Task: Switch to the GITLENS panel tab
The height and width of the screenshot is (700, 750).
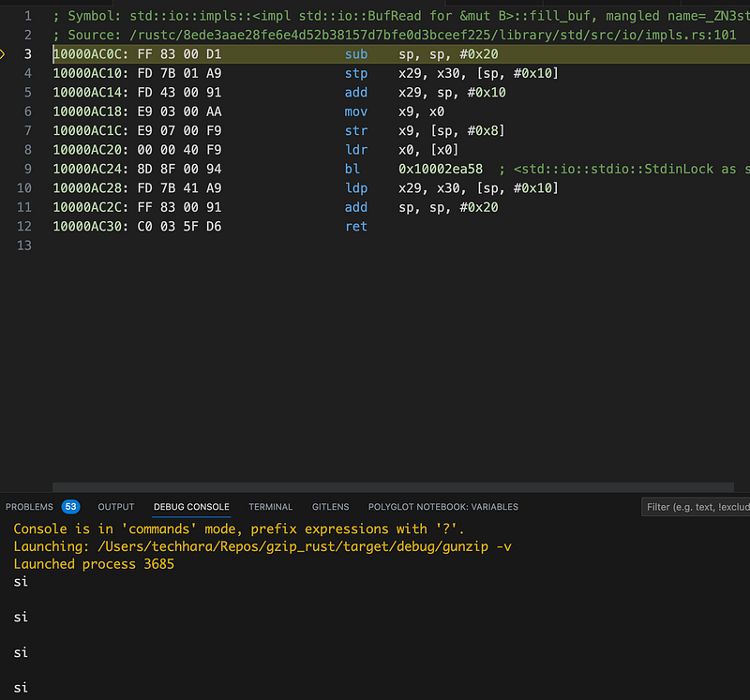Action: point(330,507)
